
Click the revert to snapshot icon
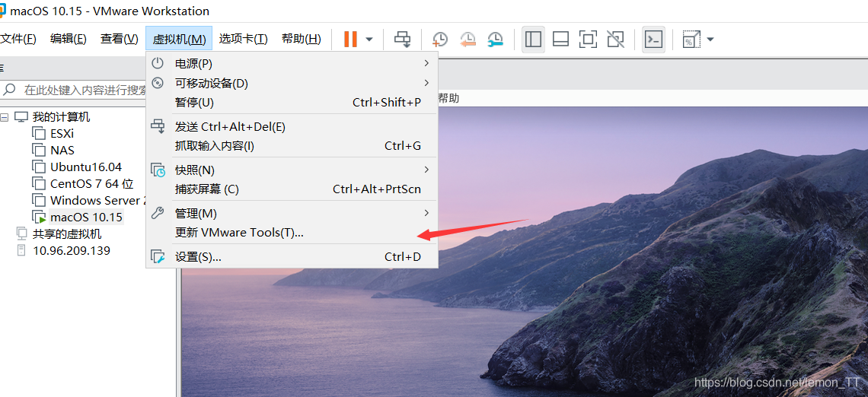tap(468, 40)
